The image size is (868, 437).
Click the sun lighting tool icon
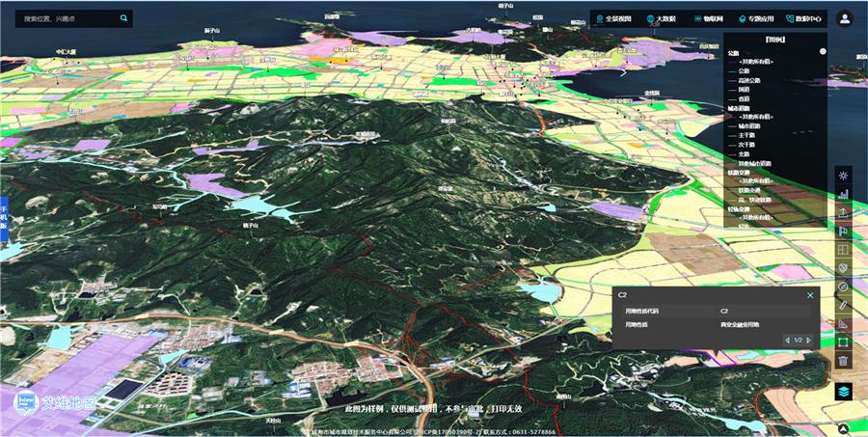pos(843,175)
